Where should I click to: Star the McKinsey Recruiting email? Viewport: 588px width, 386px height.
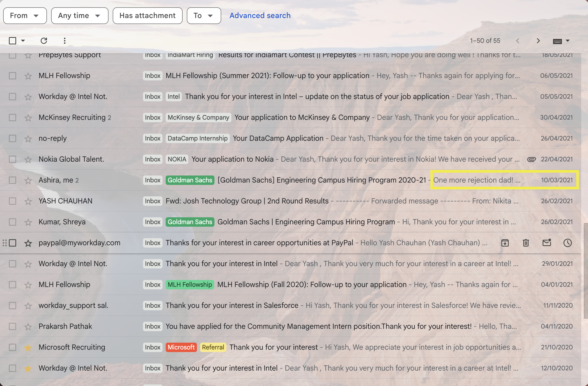(x=28, y=118)
